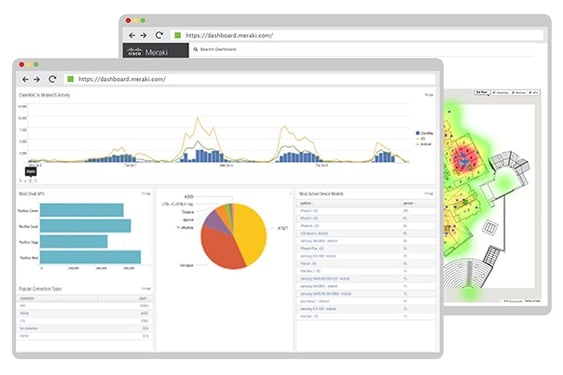
Task: Click the forward arrow in the front browser window
Action: click(37, 79)
